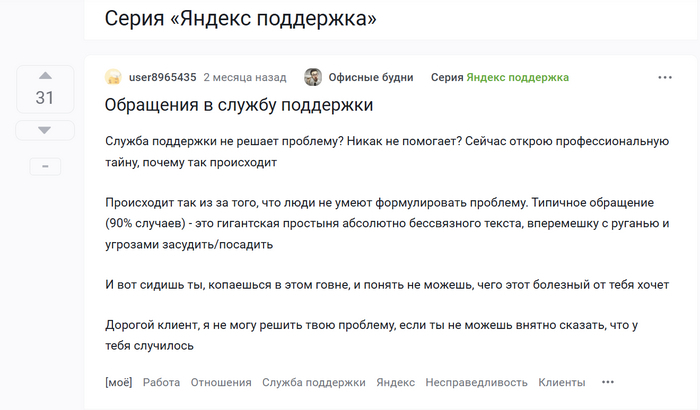Open the Клиенты tag
This screenshot has width=700, height=410.
(x=562, y=383)
